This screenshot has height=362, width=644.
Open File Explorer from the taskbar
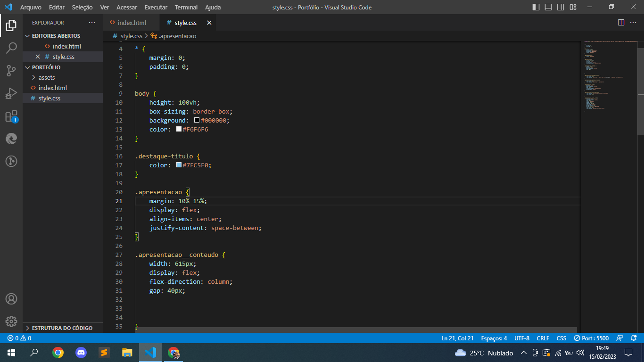click(x=127, y=353)
